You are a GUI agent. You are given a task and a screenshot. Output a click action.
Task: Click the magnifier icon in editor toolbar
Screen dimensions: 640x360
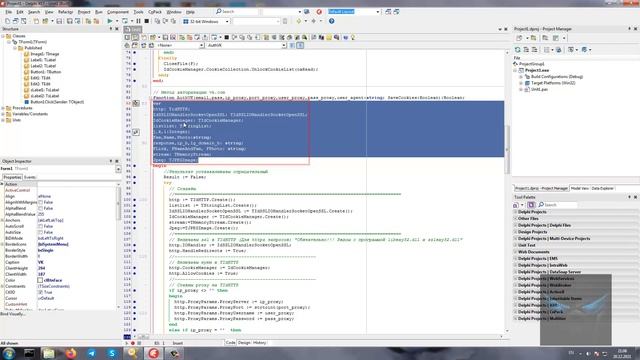[304, 38]
